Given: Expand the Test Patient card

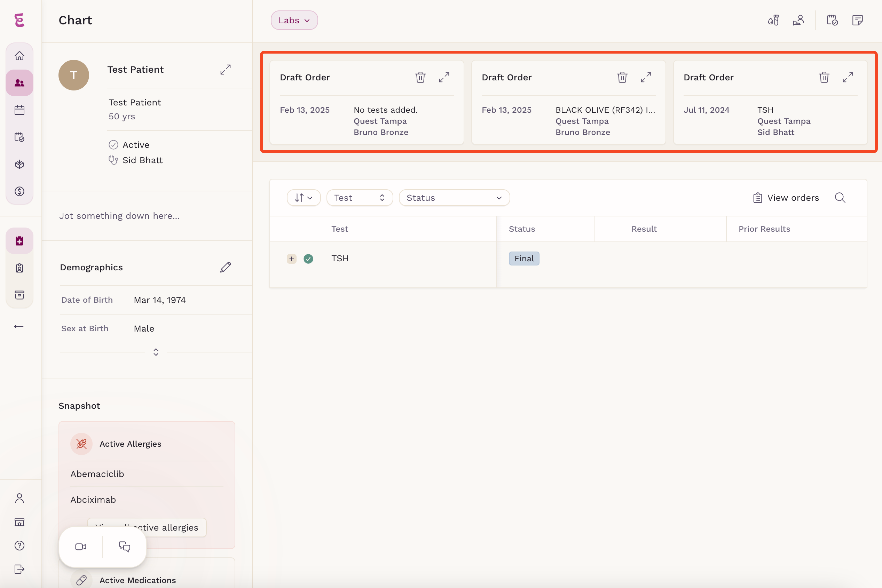Looking at the screenshot, I should (x=226, y=69).
